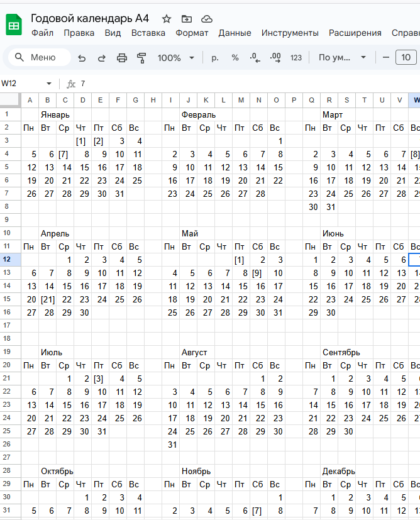Click the May [9] holiday cell
Viewport: 420px width, 520px height.
click(x=258, y=273)
